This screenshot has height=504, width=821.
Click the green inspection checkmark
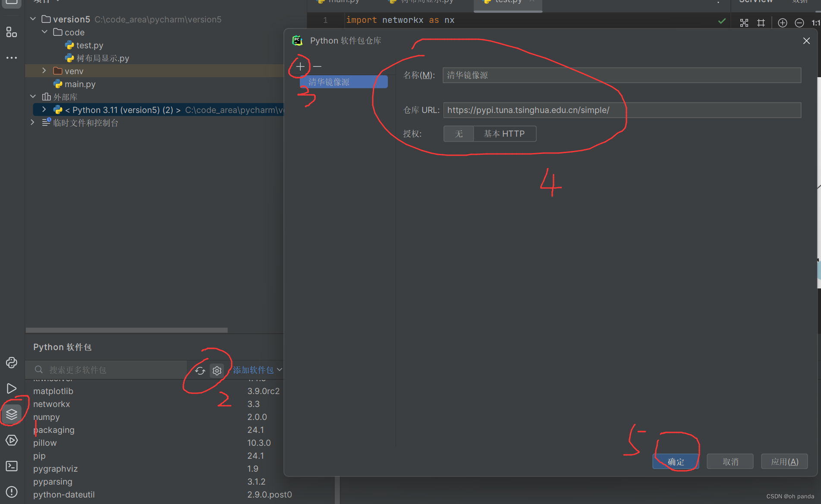(x=722, y=21)
